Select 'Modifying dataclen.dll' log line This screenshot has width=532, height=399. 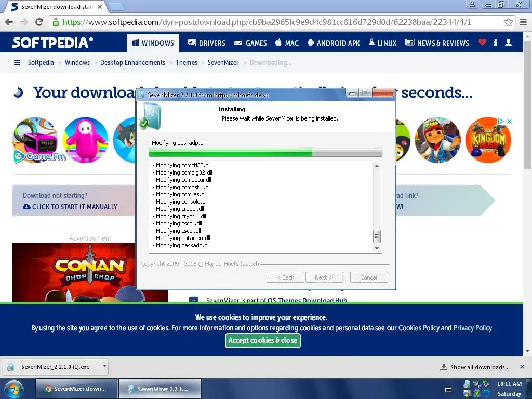[x=181, y=238]
